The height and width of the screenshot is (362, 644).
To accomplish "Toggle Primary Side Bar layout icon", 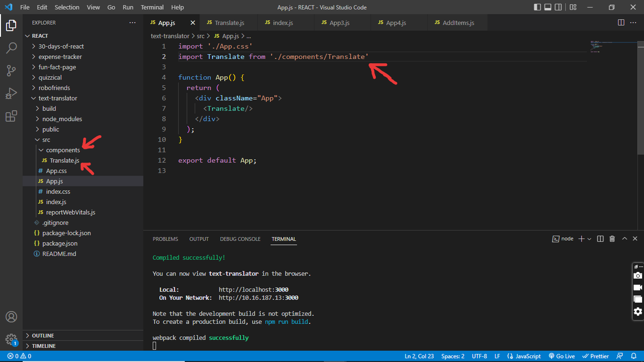I will pos(538,7).
